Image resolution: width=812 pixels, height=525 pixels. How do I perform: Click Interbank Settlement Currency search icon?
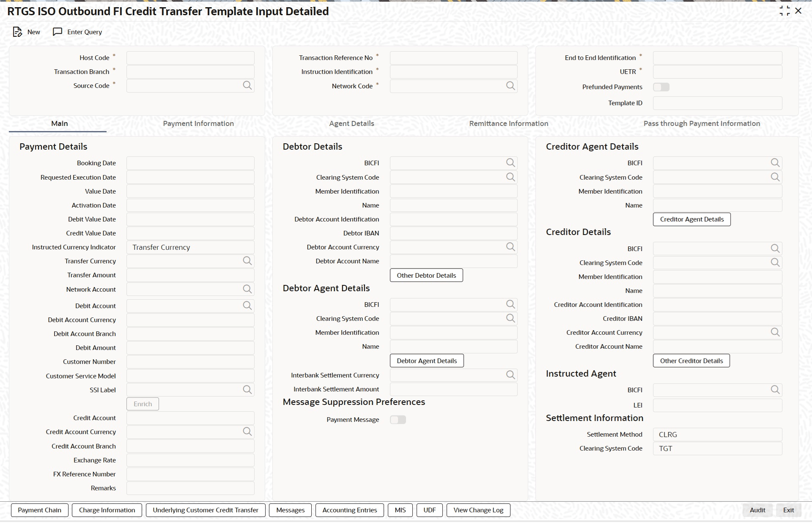click(510, 375)
